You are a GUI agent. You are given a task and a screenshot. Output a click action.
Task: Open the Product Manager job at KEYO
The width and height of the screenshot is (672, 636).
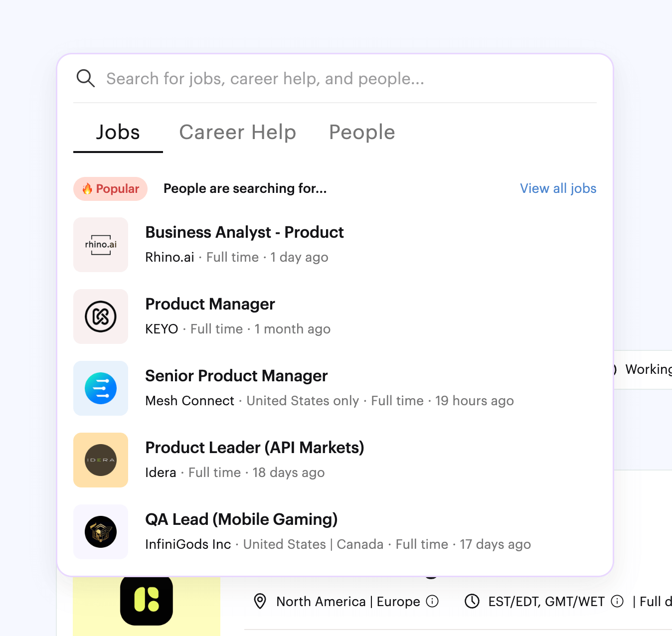tap(210, 305)
